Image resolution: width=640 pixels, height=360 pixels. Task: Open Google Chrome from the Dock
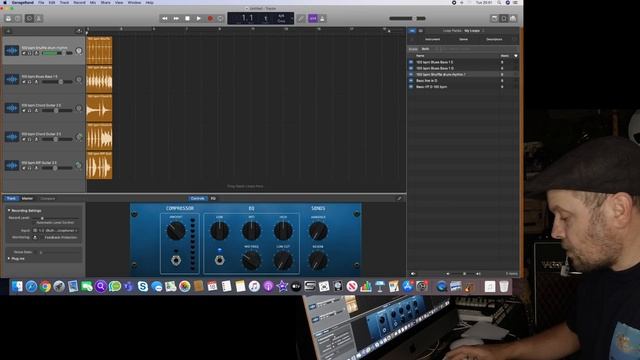coord(45,287)
